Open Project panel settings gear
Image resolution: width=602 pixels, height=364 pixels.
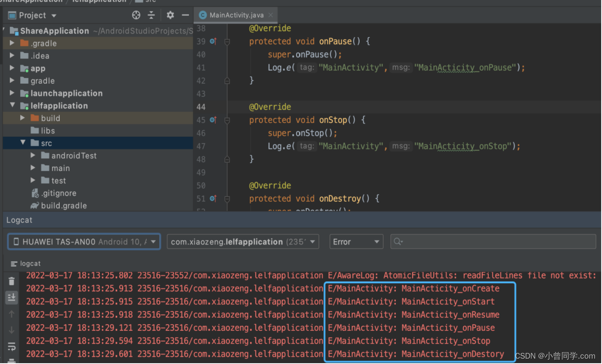170,15
